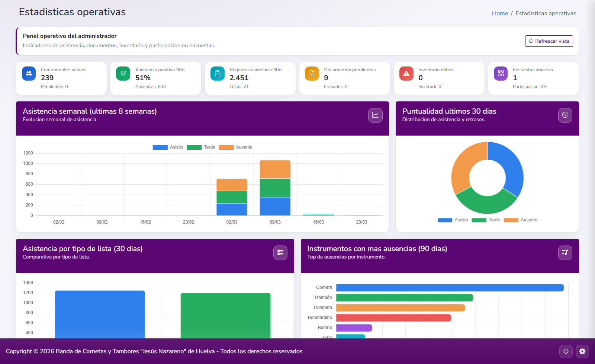Click the Componentes activos people icon
The width and height of the screenshot is (595, 364).
[x=29, y=74]
